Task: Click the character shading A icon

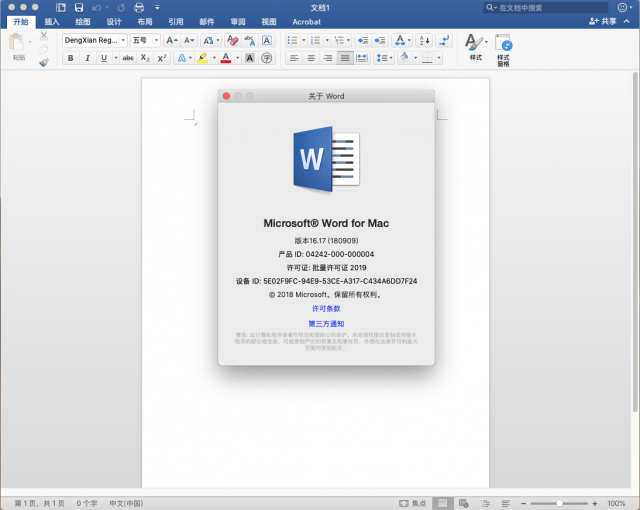Action: [x=250, y=58]
